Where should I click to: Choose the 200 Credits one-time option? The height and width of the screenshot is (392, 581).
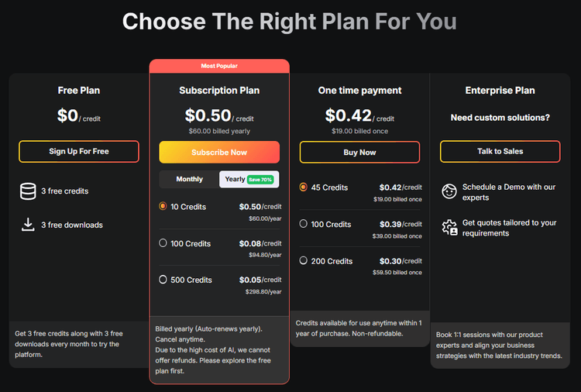point(303,261)
